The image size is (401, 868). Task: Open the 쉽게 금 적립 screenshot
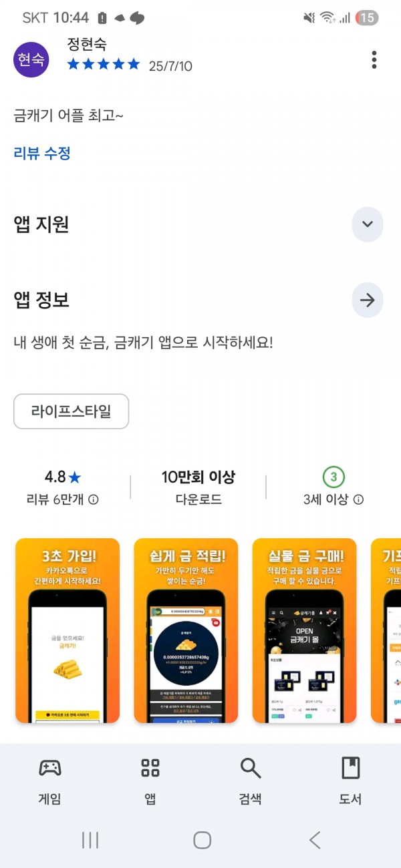point(186,631)
